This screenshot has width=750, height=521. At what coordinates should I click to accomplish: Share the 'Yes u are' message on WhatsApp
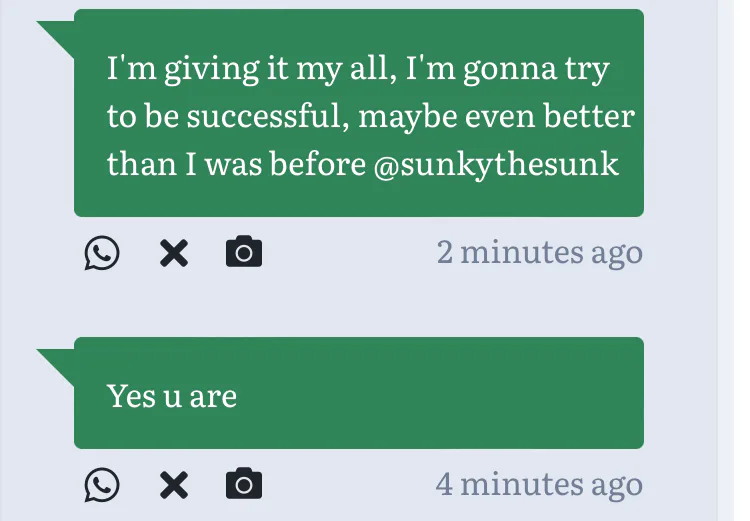(101, 485)
